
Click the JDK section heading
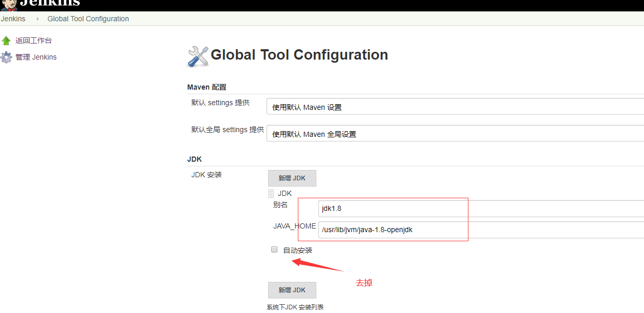pyautogui.click(x=194, y=159)
